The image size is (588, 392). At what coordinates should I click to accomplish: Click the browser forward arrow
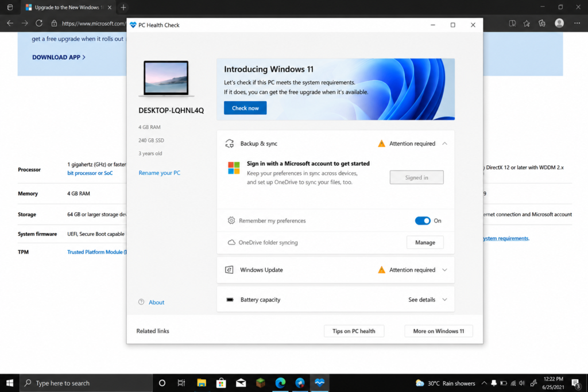[x=25, y=23]
